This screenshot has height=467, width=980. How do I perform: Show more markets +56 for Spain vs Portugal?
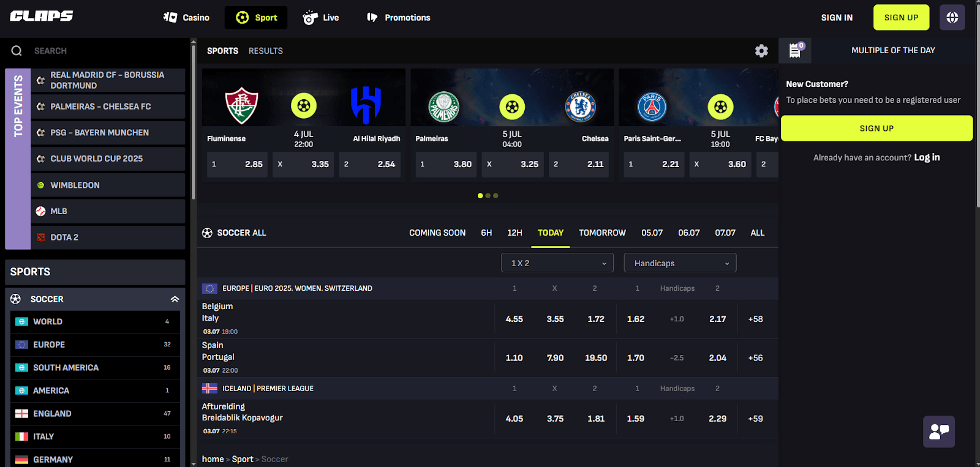pyautogui.click(x=755, y=358)
